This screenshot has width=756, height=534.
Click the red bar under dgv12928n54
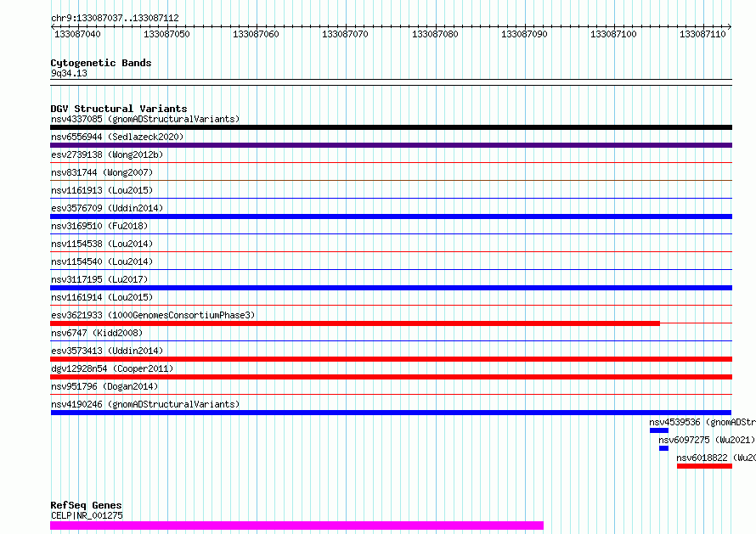point(391,377)
